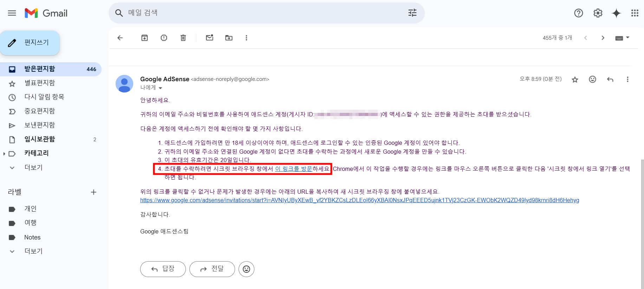
Task: Select the 카테고리 item
Action: tap(36, 153)
